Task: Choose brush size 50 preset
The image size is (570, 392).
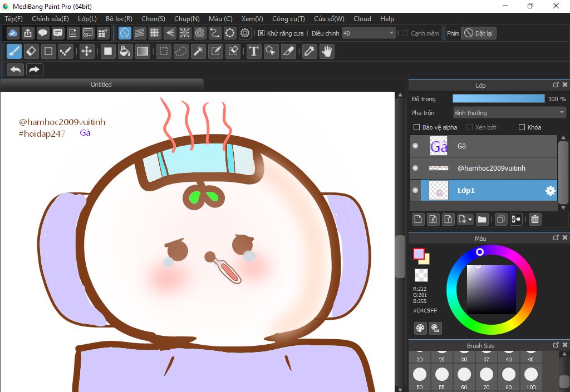Action: coord(420,378)
